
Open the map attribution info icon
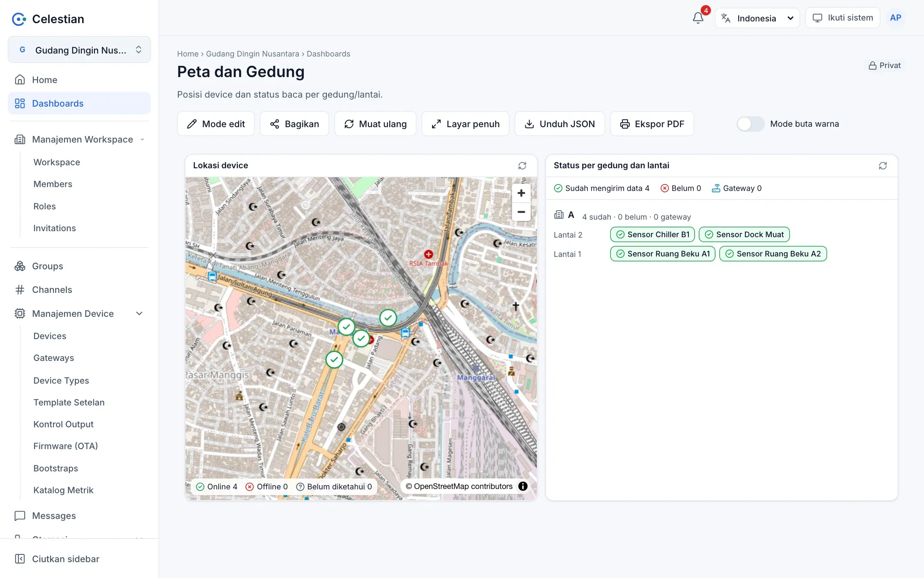(x=523, y=486)
